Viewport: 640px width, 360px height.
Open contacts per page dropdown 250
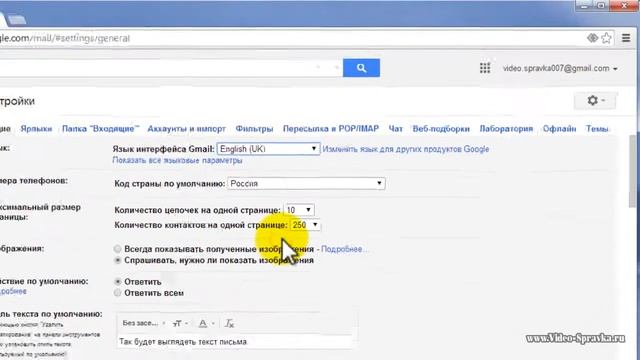point(305,225)
